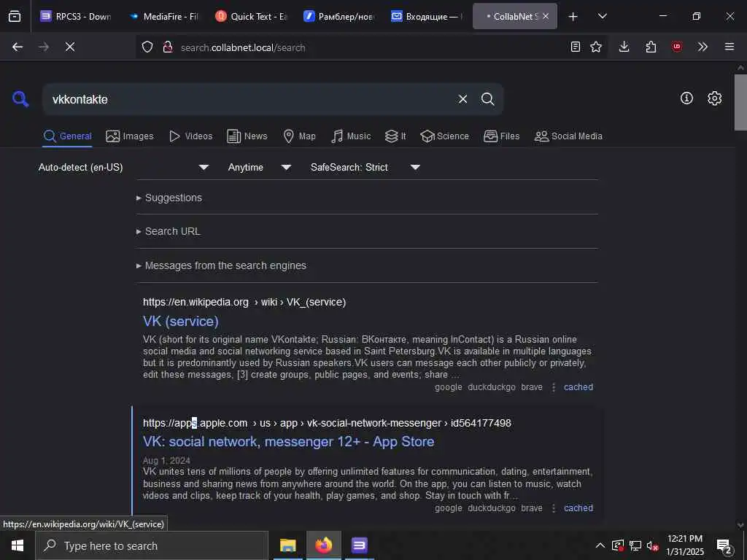Switch to the Quick Text tab
747x560 pixels.
pos(252,16)
